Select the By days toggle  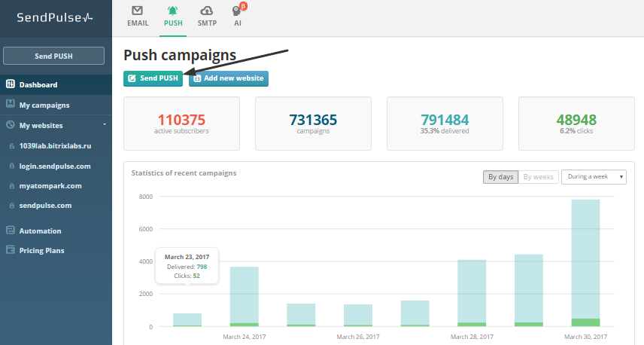coord(500,177)
